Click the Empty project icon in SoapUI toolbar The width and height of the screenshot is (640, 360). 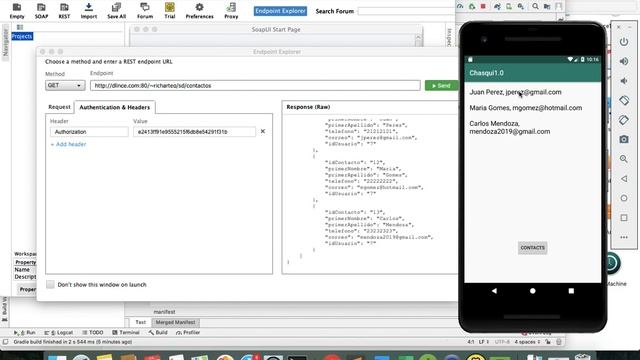tap(17, 11)
